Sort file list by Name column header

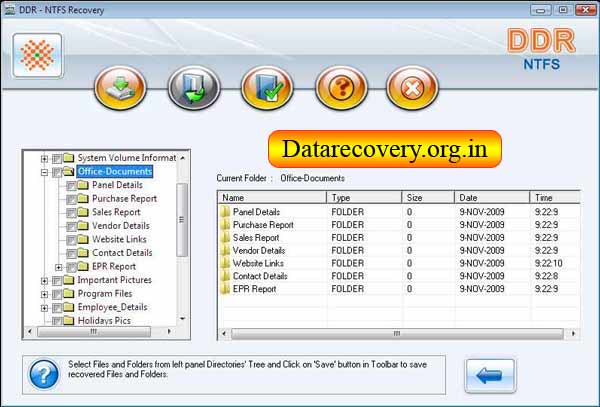[x=272, y=197]
